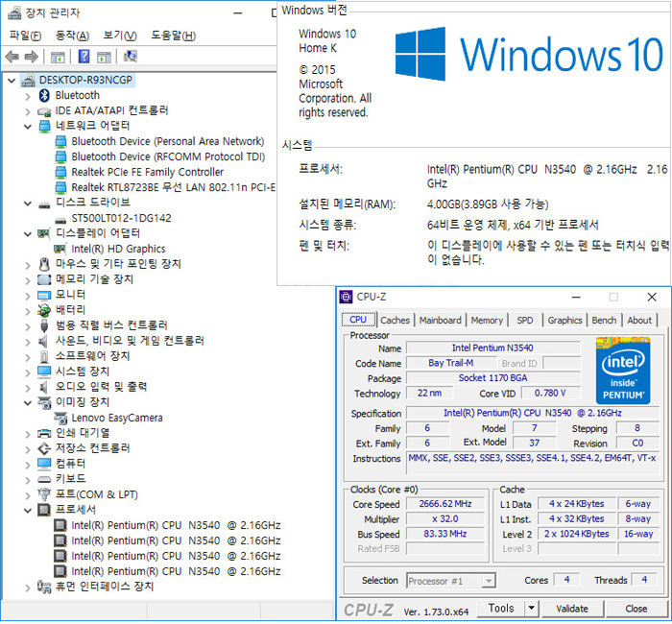
Task: Click the Forward arrow in Device Manager toolbar
Action: point(32,57)
